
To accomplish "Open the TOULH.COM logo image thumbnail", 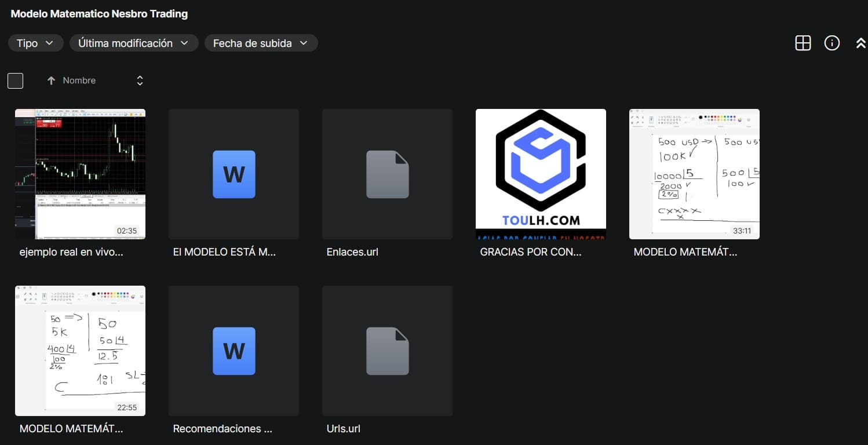I will pos(541,174).
